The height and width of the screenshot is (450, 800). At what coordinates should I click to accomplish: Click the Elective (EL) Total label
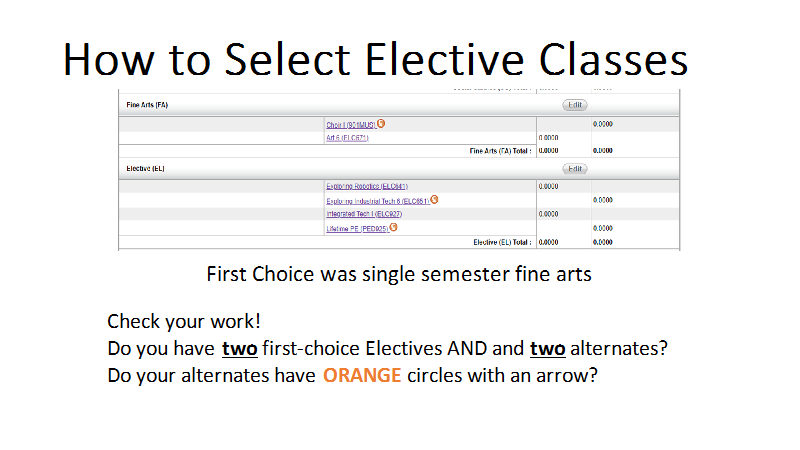click(503, 242)
